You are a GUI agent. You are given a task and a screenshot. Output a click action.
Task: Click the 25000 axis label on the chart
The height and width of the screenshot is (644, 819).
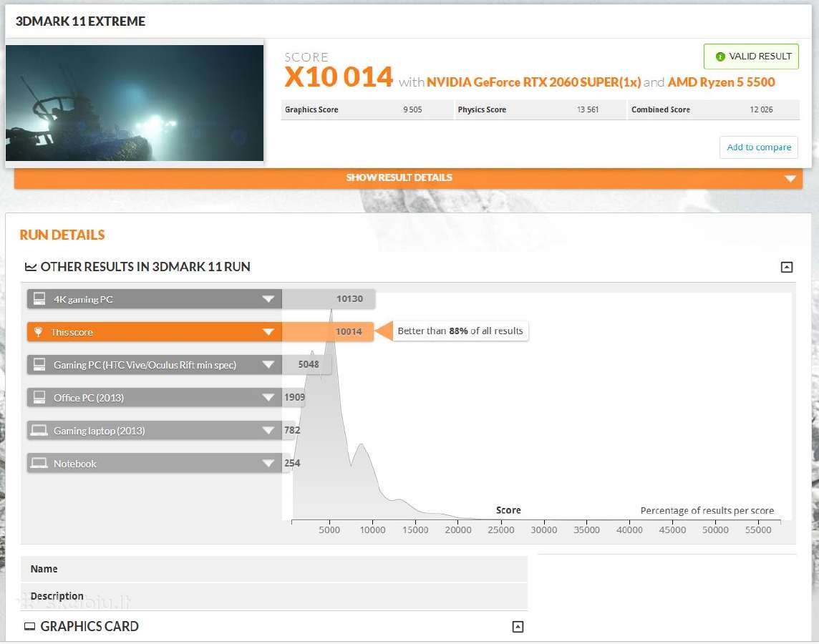tap(501, 530)
